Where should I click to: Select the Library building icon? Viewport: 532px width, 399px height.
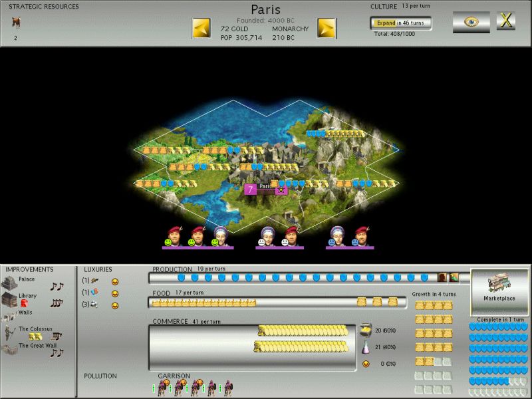9,299
